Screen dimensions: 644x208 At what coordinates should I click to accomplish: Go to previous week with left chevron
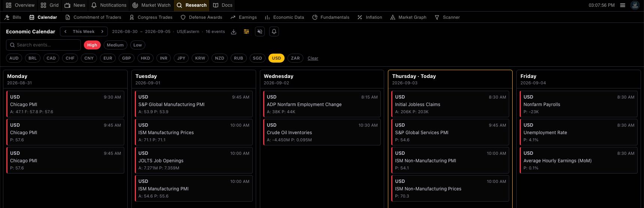click(66, 32)
